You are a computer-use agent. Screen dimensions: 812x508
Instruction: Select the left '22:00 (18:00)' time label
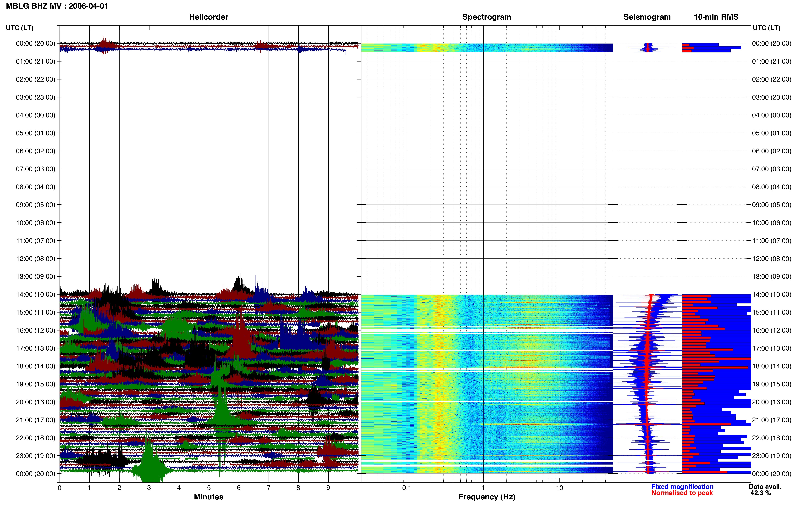click(x=36, y=438)
